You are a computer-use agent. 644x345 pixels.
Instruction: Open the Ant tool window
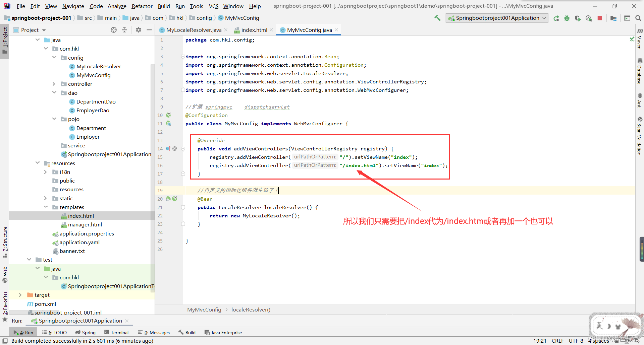pyautogui.click(x=640, y=100)
